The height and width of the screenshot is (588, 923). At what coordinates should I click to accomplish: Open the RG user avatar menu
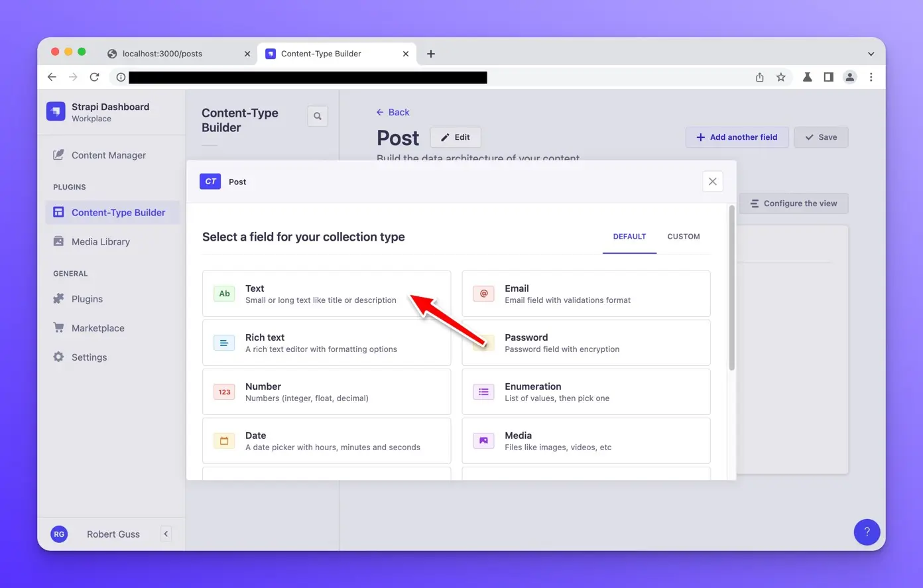click(59, 534)
